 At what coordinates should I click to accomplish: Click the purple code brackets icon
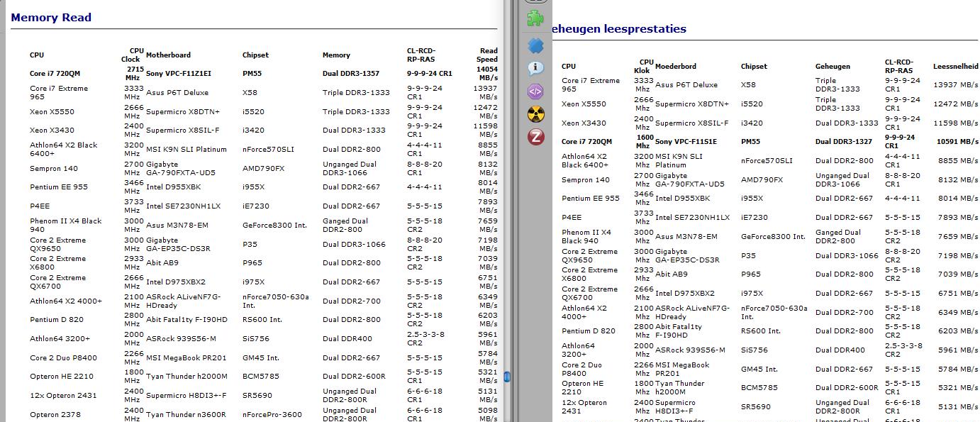coord(536,91)
